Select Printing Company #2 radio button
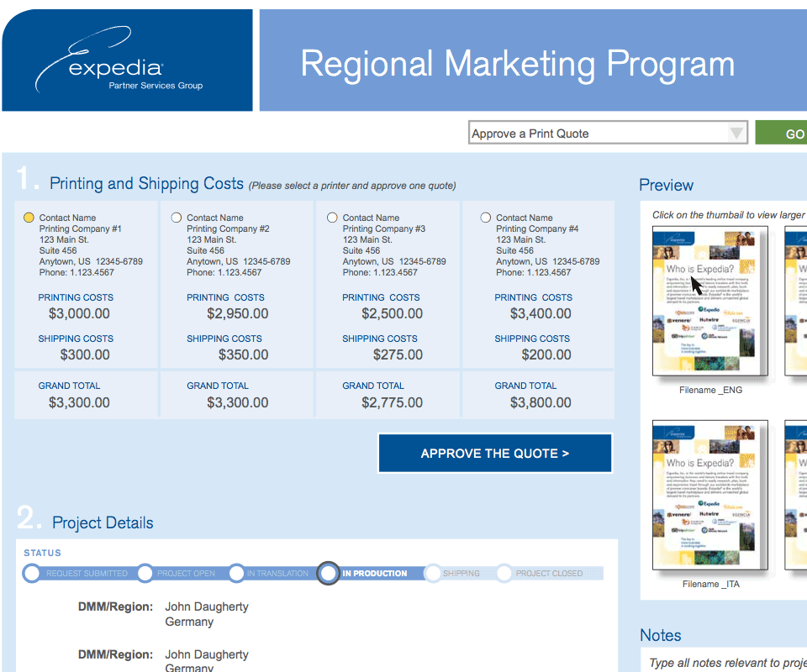This screenshot has width=807, height=672. pyautogui.click(x=177, y=218)
